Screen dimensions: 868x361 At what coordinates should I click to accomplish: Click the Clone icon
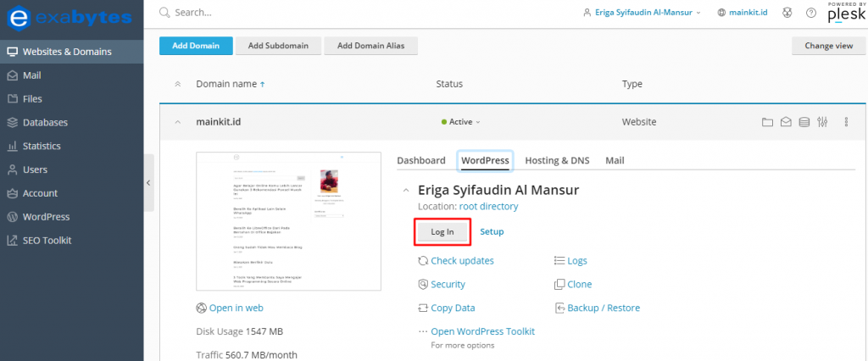(x=559, y=284)
